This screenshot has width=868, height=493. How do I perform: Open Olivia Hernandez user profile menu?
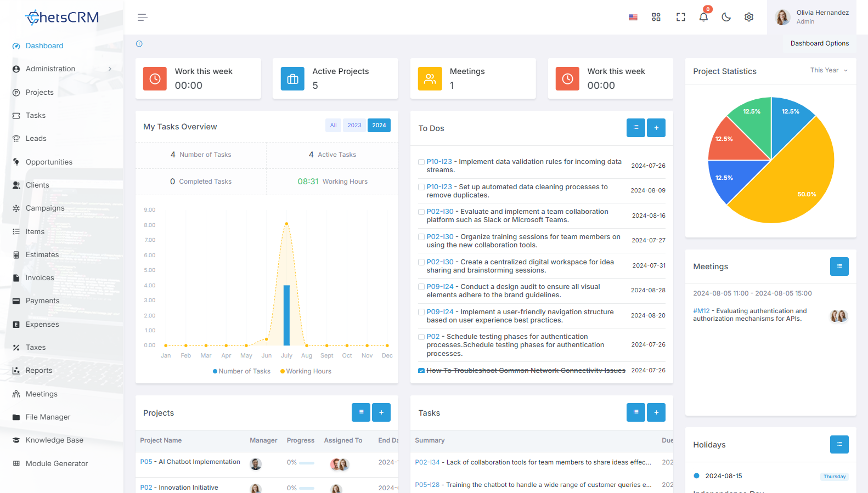(x=812, y=17)
